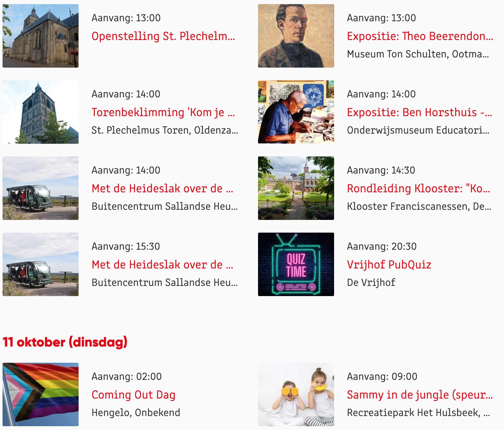Select the Ben Horsthuis painter photo

pos(296,112)
